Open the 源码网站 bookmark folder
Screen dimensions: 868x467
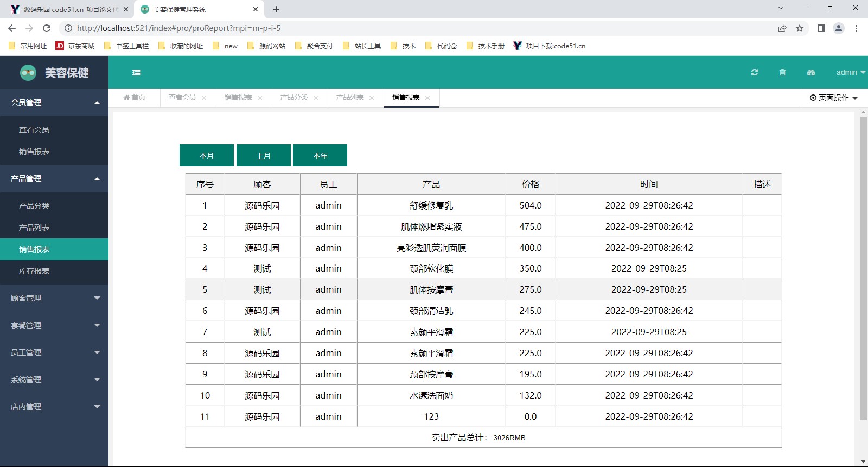(266, 46)
